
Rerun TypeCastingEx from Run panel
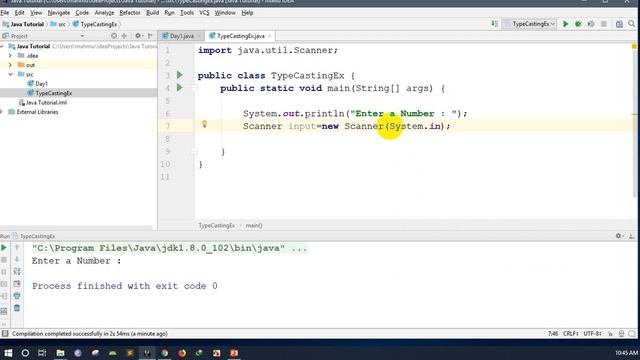click(4, 248)
